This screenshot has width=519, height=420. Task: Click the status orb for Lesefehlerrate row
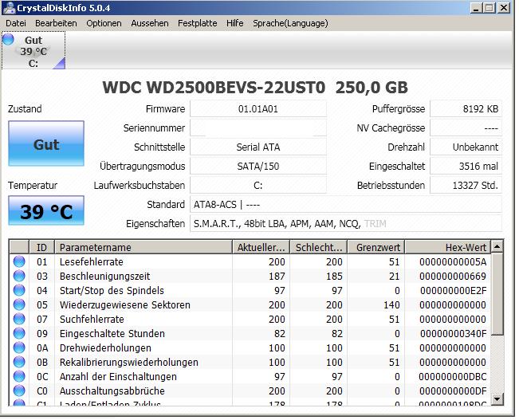pos(19,261)
